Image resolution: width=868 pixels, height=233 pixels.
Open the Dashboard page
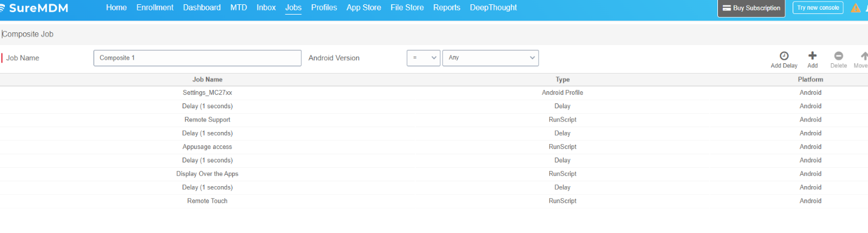click(x=202, y=8)
